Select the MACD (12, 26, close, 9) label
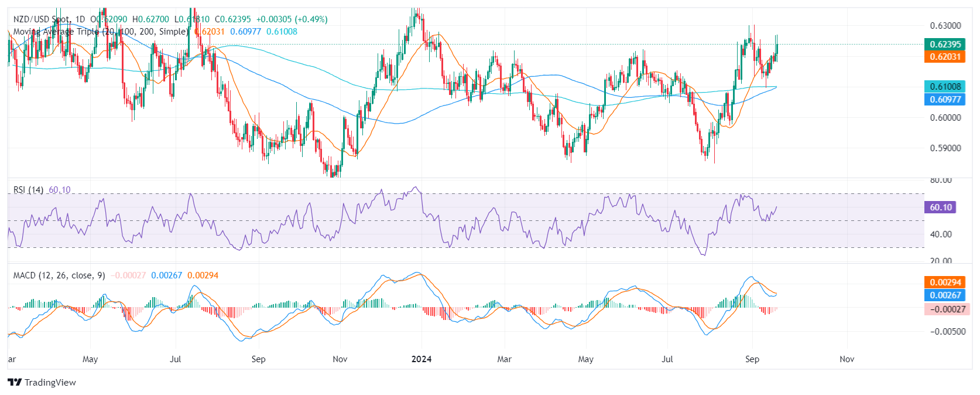The height and width of the screenshot is (395, 980). click(59, 275)
